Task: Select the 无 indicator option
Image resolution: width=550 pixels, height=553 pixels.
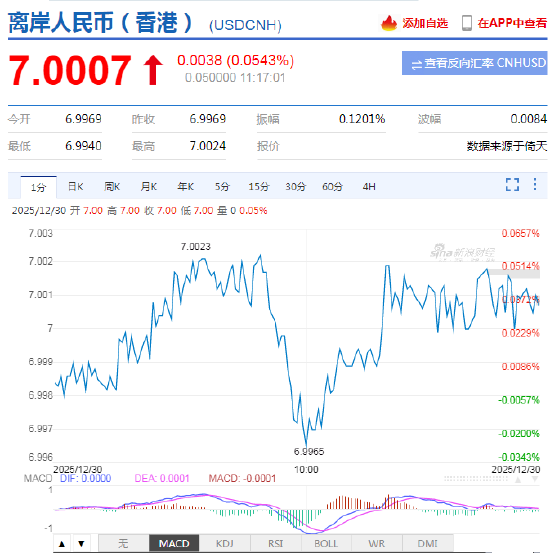Action: coord(123,543)
